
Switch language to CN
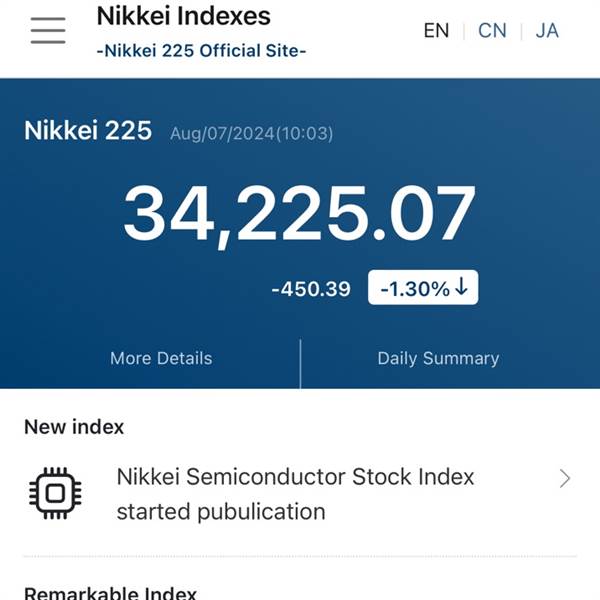click(492, 31)
